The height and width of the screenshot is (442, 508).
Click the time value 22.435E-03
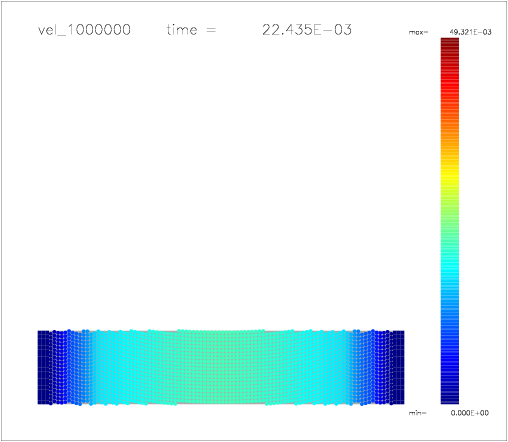coord(307,30)
